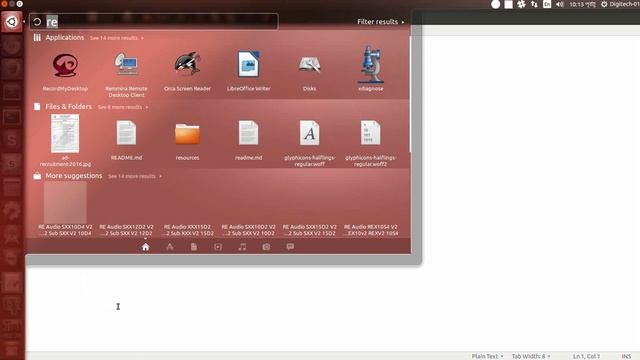This screenshot has height=360, width=640.
Task: Open glyphicons-halflings-regular.woff font file
Action: [310, 143]
